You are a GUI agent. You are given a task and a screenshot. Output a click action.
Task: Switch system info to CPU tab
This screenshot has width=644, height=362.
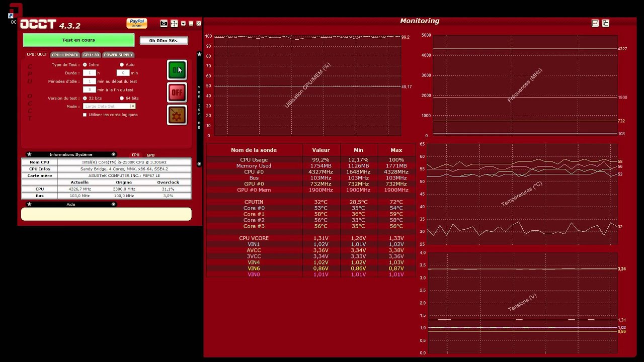(135, 155)
